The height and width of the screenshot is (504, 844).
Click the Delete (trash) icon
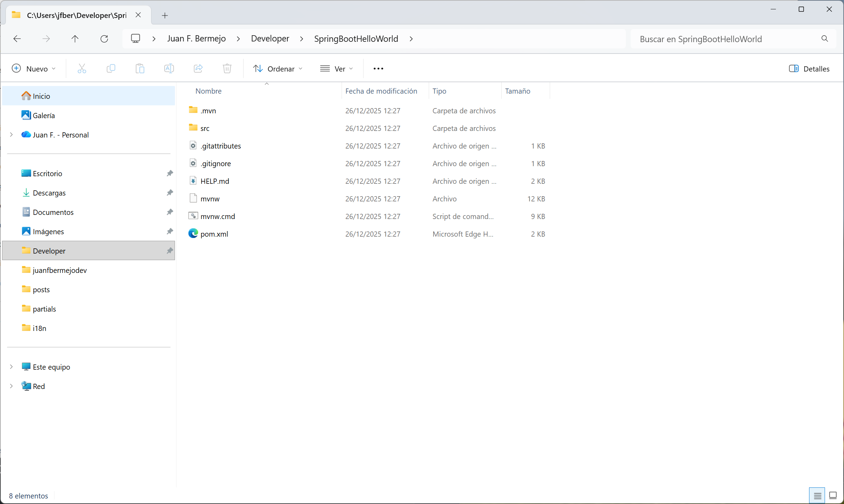[x=227, y=68]
